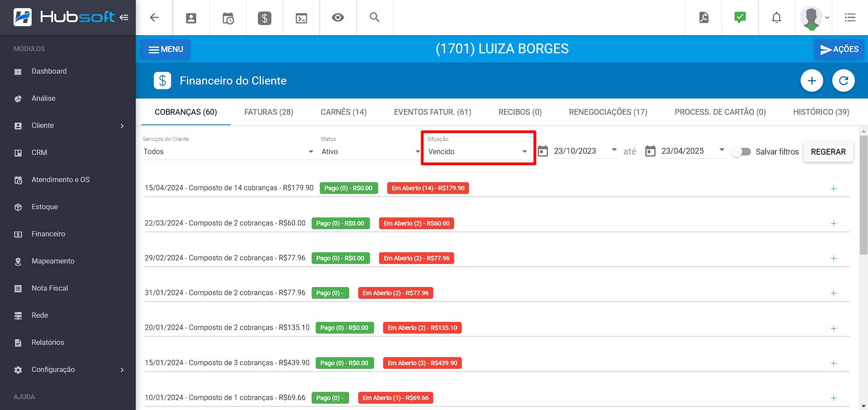Click the search magnifier icon
Viewport: 868px width, 410px height.
pyautogui.click(x=375, y=17)
